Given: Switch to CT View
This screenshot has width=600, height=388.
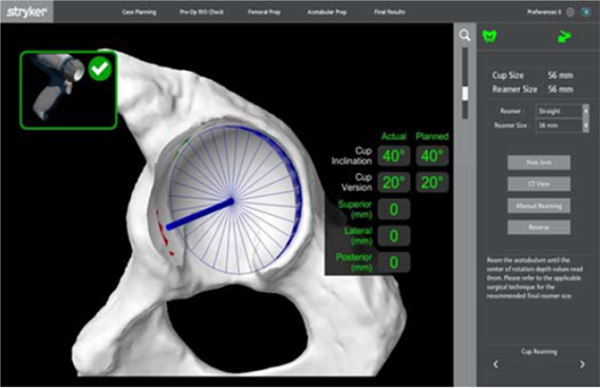Looking at the screenshot, I should click(x=539, y=184).
